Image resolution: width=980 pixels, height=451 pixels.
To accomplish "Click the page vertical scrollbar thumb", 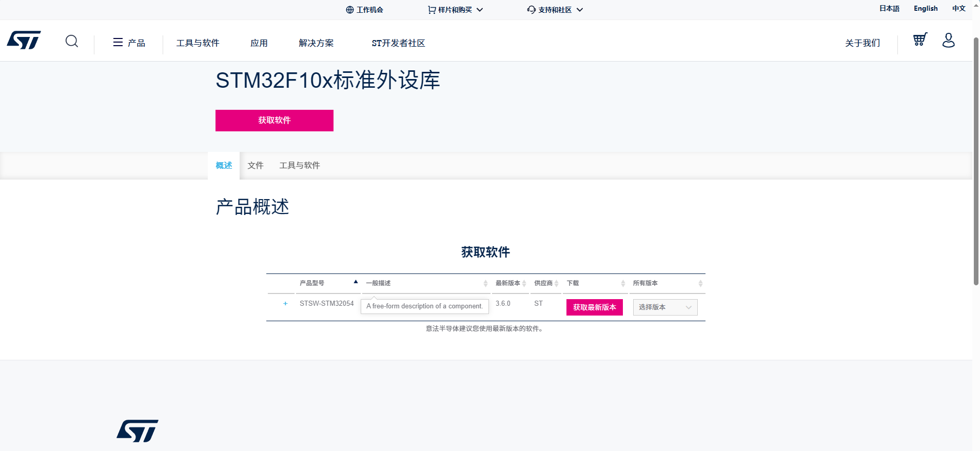I will click(x=976, y=161).
